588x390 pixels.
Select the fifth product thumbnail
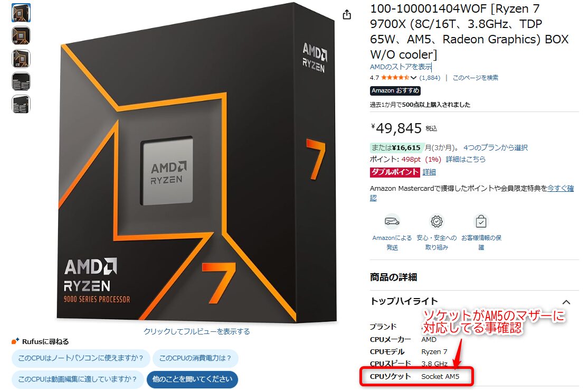coord(21,104)
